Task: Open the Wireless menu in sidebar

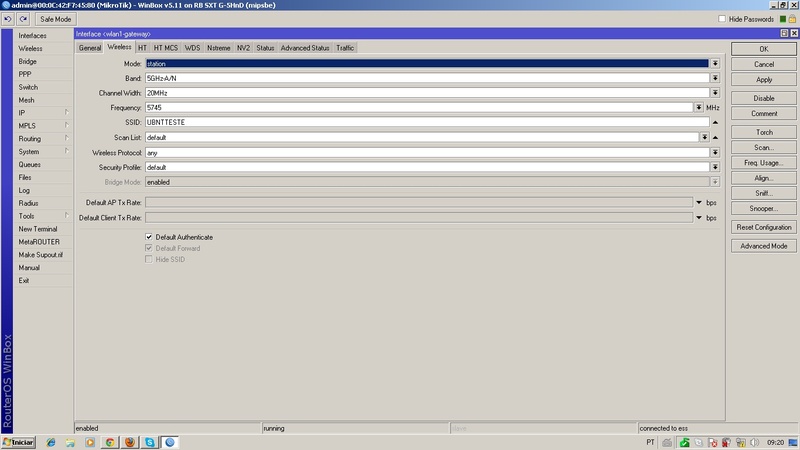Action: tap(43, 48)
